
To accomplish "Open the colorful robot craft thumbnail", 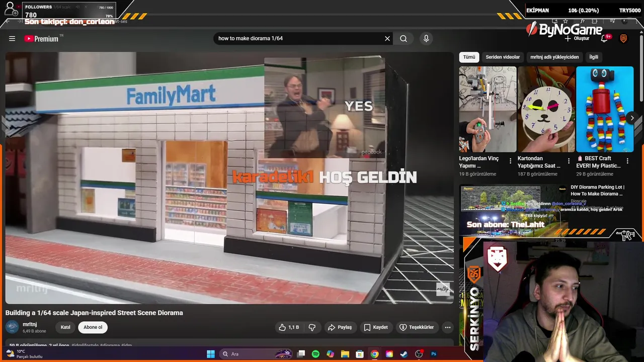I will (605, 109).
